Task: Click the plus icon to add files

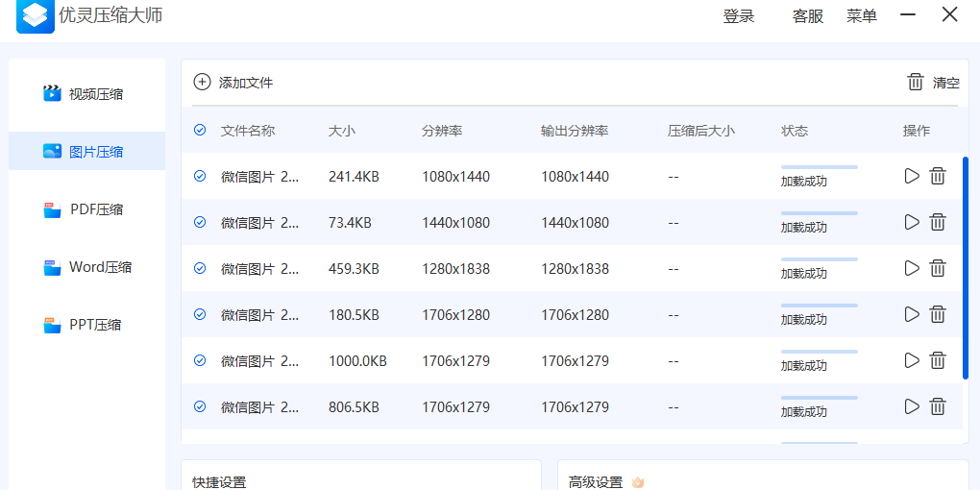Action: pyautogui.click(x=202, y=82)
